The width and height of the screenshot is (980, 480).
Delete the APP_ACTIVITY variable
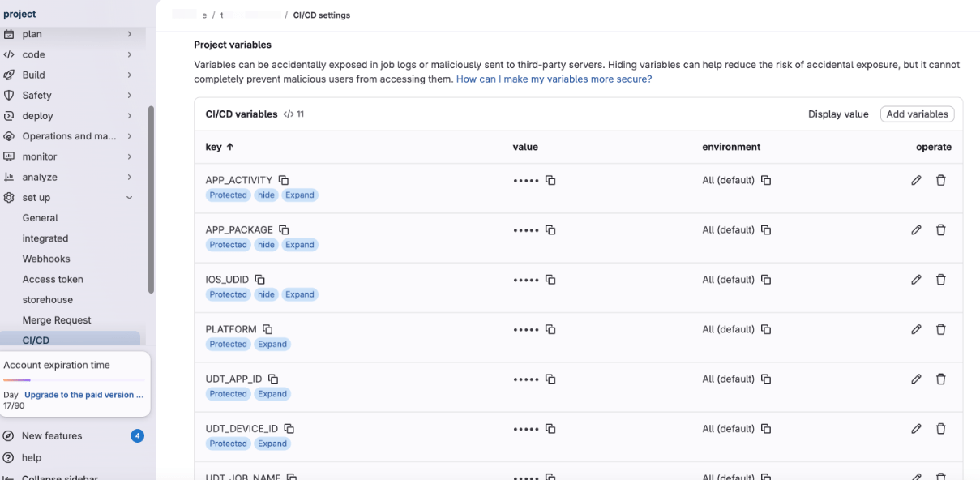(940, 180)
